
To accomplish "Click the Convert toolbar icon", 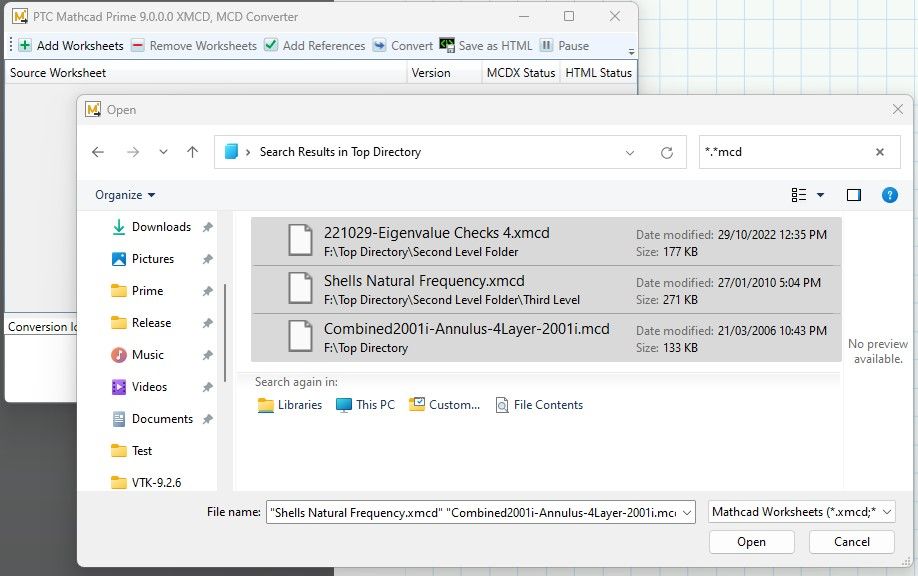I will pyautogui.click(x=380, y=46).
